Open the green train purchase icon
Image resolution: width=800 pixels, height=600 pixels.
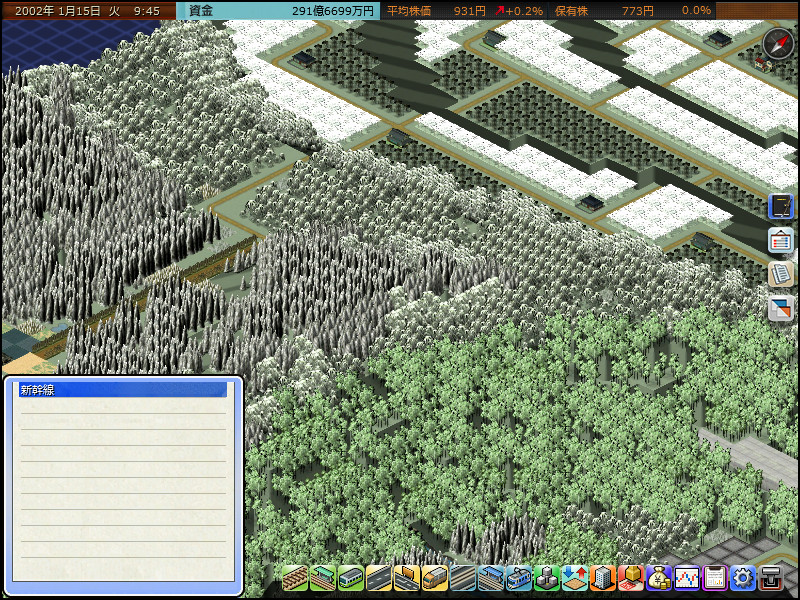point(351,578)
